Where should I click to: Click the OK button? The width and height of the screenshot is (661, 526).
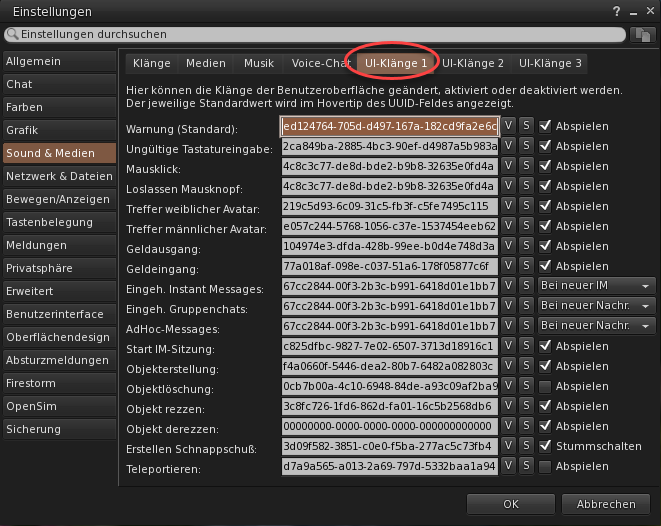511,504
